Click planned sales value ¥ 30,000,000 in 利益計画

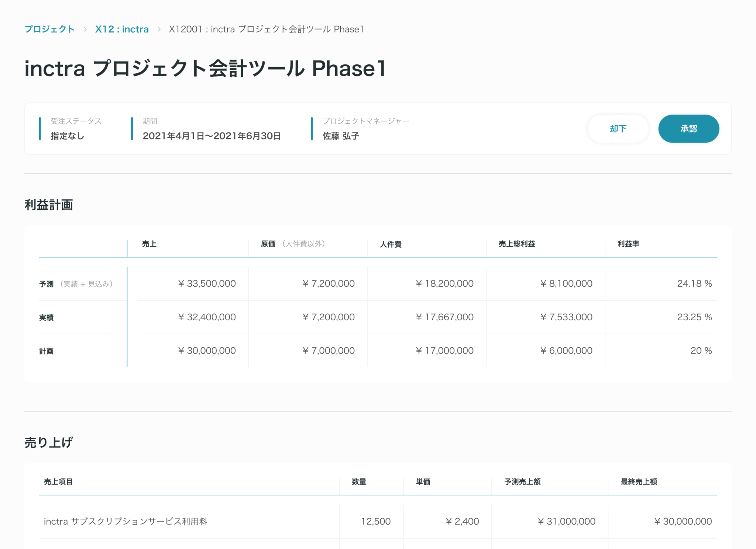(x=207, y=351)
